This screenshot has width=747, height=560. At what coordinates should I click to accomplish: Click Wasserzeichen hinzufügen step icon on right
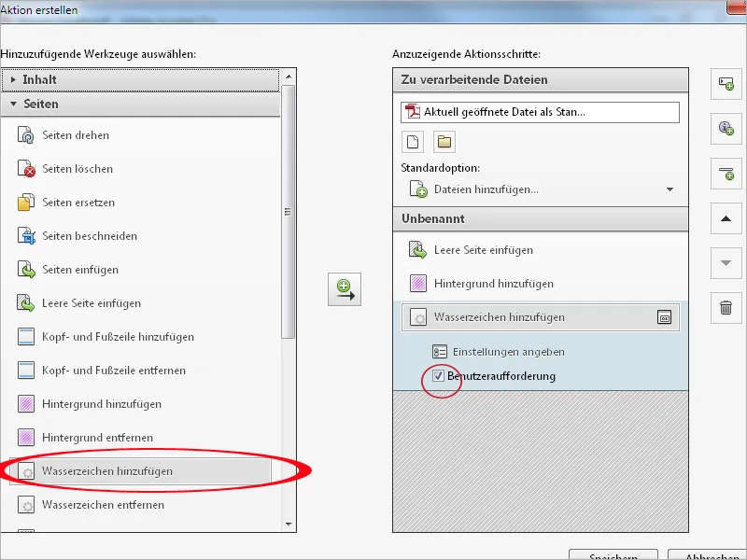click(x=417, y=317)
